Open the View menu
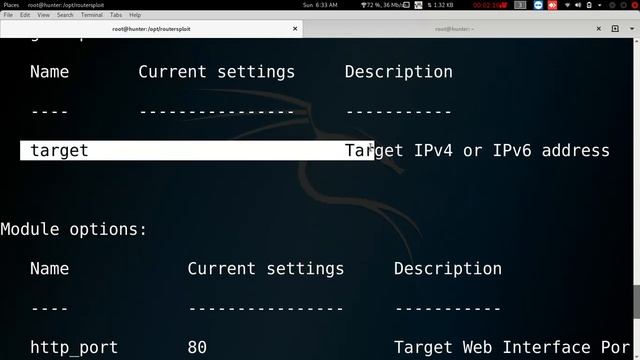This screenshot has height=360, width=640. pyautogui.click(x=43, y=15)
